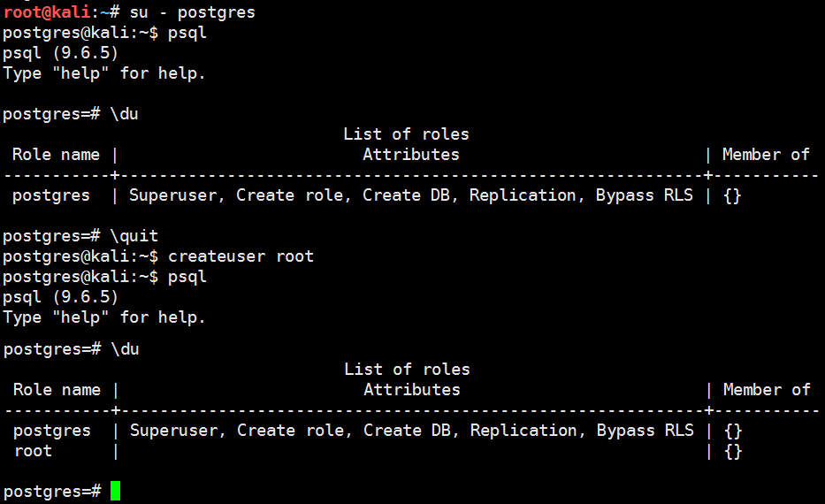Viewport: 825px width, 504px height.
Task: Click the green terminal cursor block
Action: (115, 491)
